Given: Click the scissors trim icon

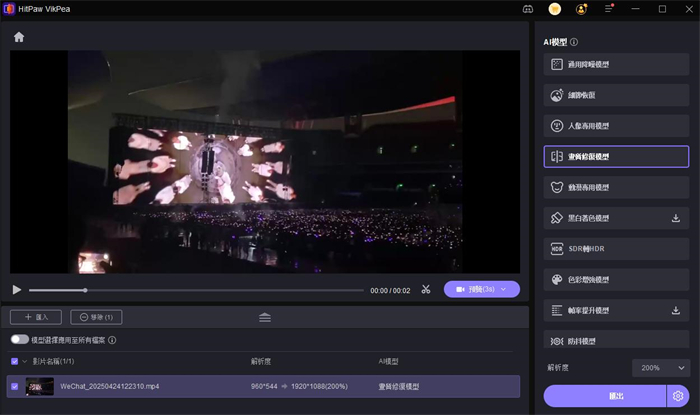Looking at the screenshot, I should tap(425, 290).
